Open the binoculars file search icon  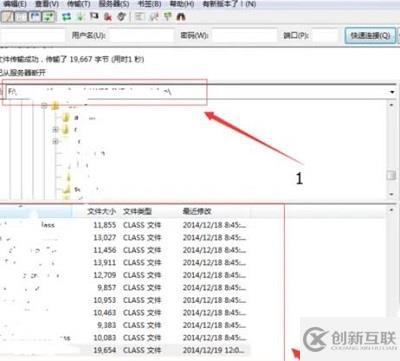click(x=181, y=16)
